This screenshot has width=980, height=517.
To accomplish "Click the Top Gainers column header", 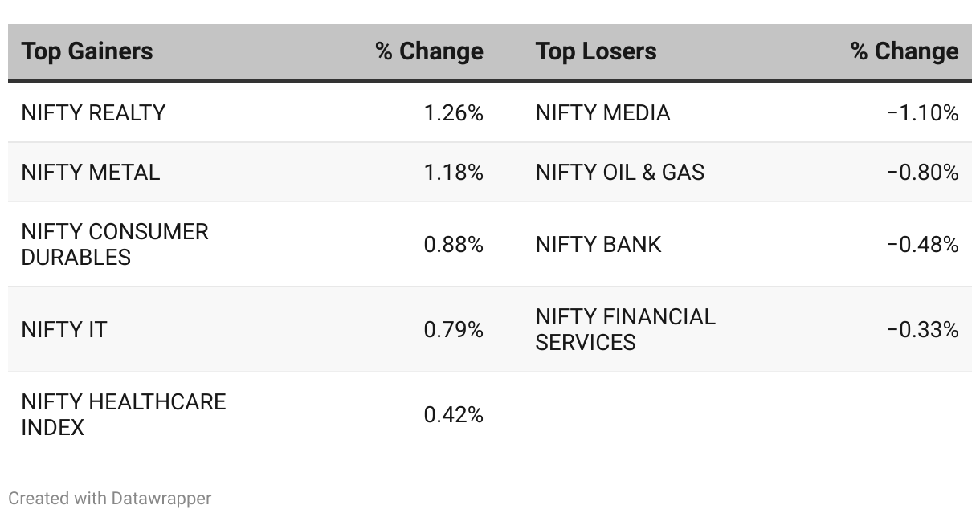I will pyautogui.click(x=87, y=51).
